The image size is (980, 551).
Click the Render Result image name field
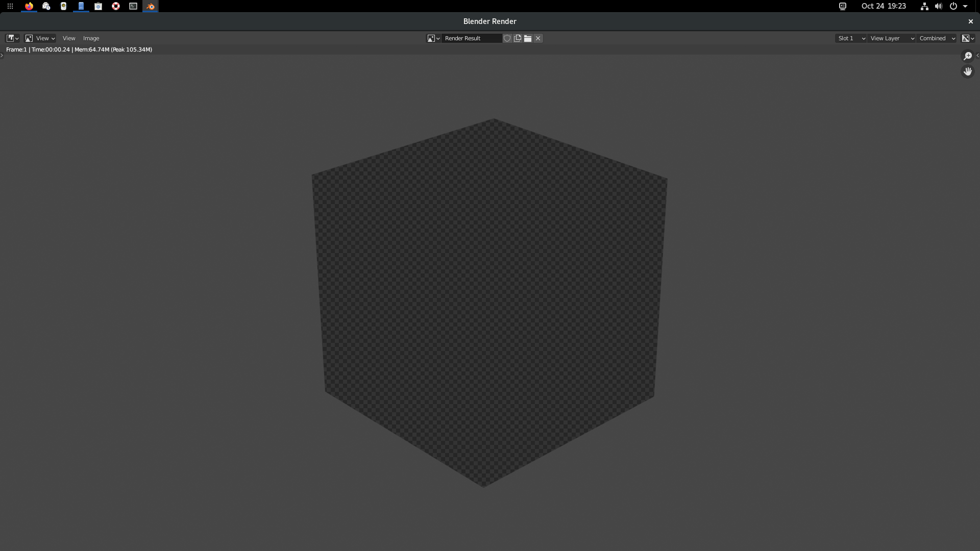tap(472, 38)
